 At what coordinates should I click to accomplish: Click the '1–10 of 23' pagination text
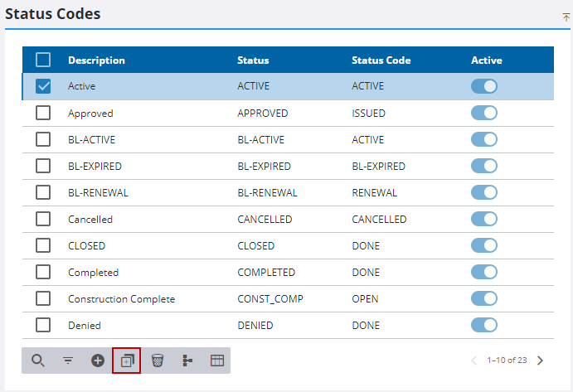(507, 361)
